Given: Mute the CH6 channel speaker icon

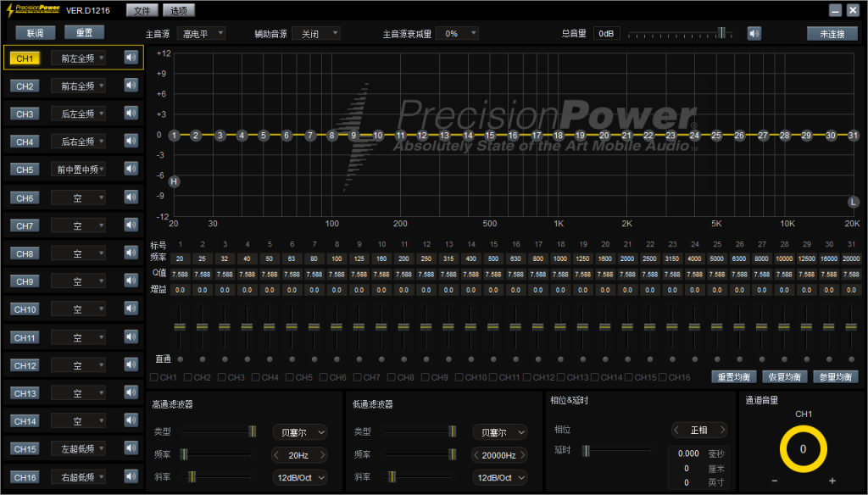Looking at the screenshot, I should coord(131,197).
